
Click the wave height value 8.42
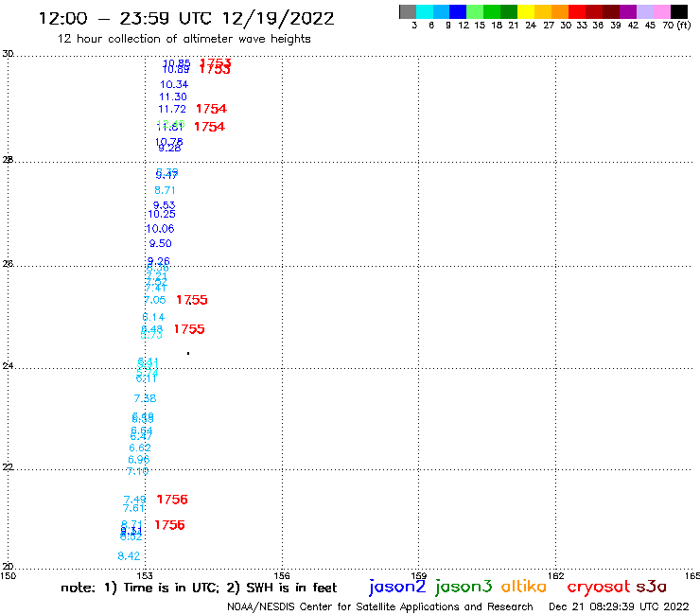(x=129, y=556)
